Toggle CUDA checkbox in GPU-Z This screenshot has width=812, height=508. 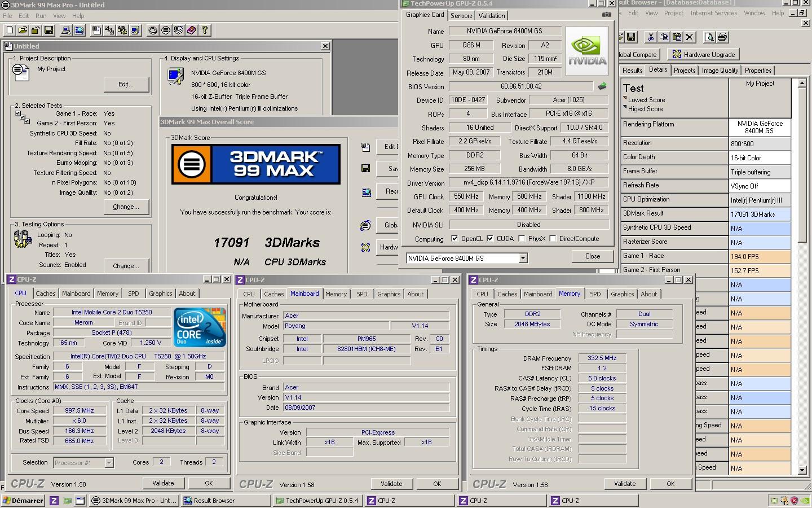tap(490, 239)
